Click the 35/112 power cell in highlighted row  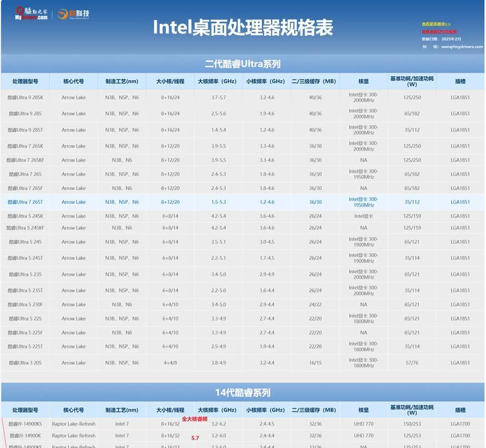tap(412, 202)
